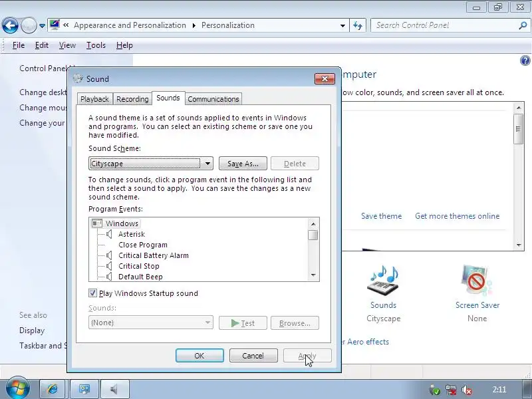532x399 pixels.
Task: Click the down arrow of the themes list scrollbar
Action: click(x=519, y=245)
